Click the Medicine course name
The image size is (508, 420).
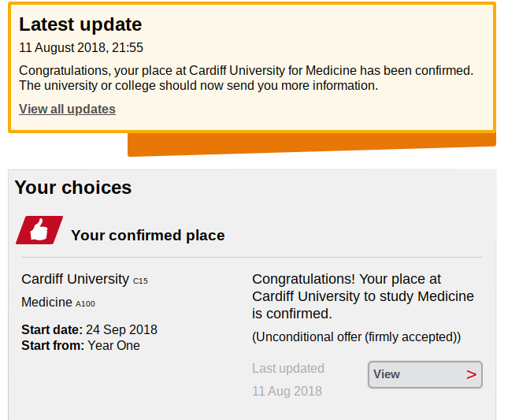click(46, 302)
